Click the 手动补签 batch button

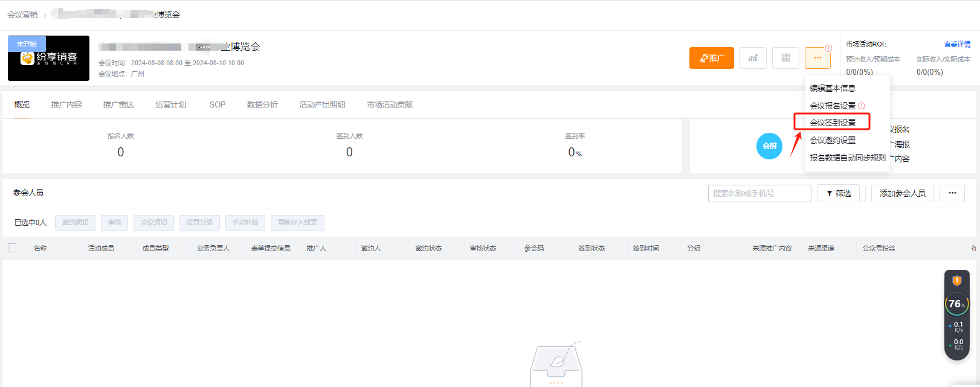(x=245, y=223)
